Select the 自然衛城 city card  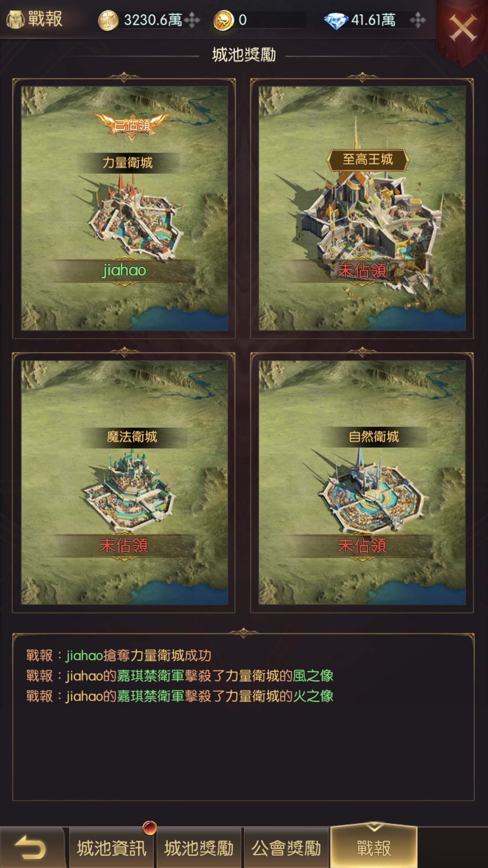362,483
